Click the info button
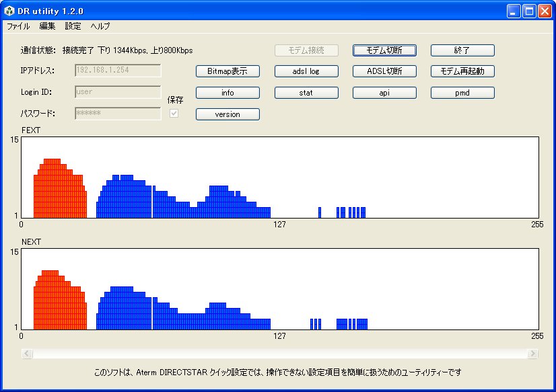Viewport: 556px width, 392px height. pyautogui.click(x=228, y=93)
